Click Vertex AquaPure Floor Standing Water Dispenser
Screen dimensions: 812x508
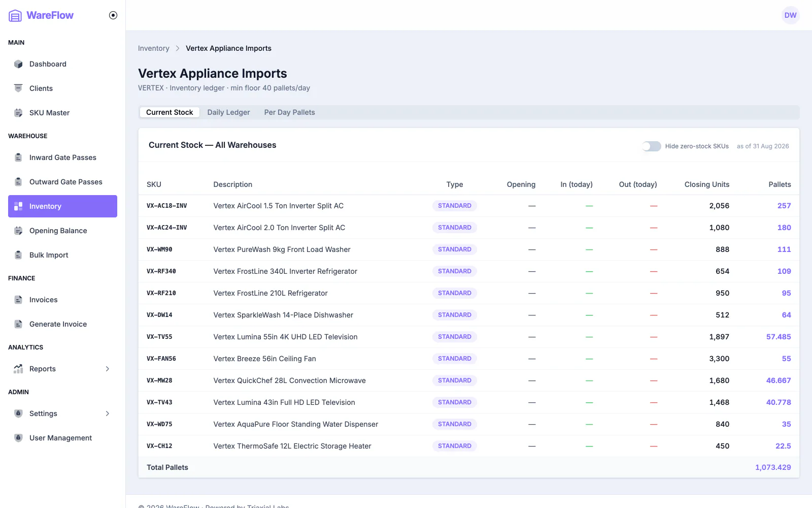click(x=295, y=424)
